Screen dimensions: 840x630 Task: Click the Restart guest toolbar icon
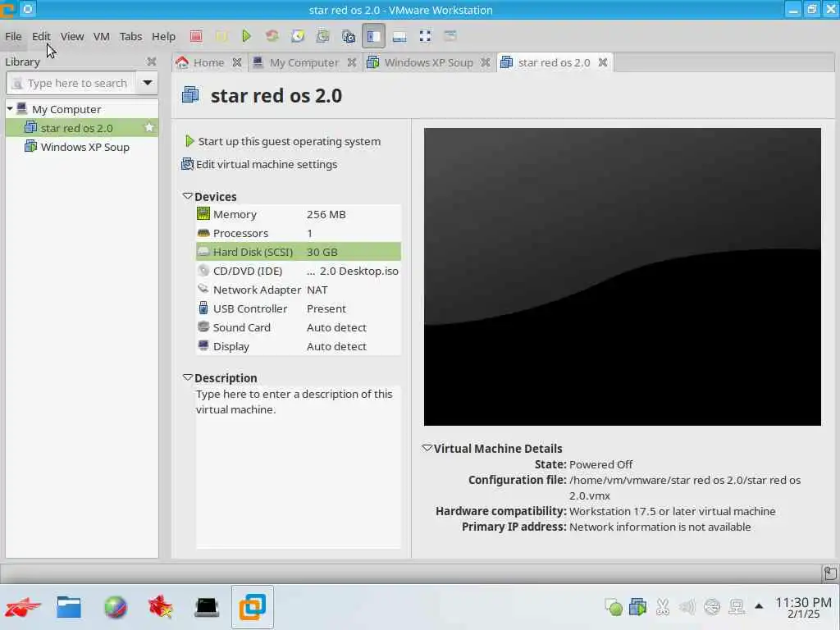click(x=272, y=36)
